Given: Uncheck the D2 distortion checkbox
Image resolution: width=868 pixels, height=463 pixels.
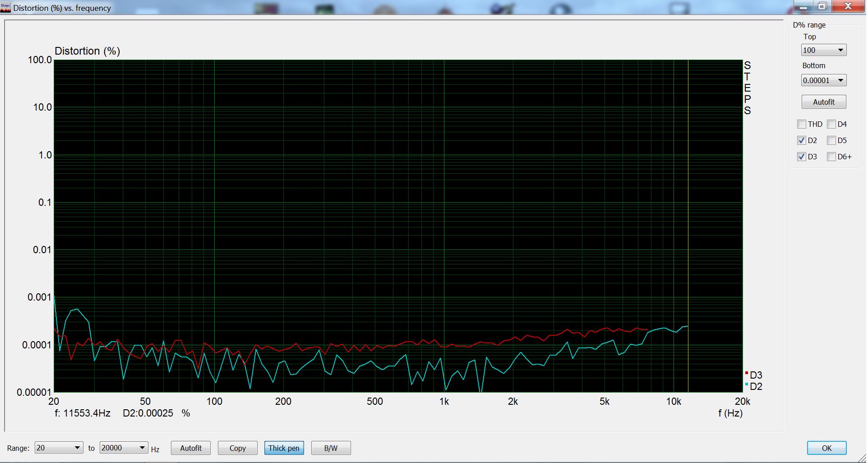Looking at the screenshot, I should click(x=802, y=140).
